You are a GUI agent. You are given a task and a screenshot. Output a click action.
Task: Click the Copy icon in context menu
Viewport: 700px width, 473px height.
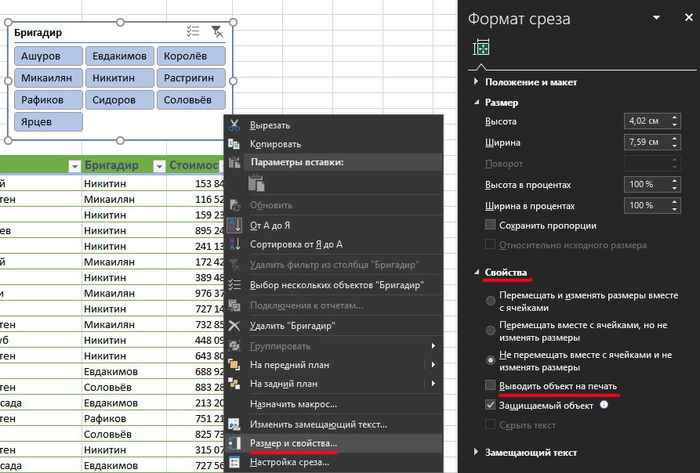234,144
